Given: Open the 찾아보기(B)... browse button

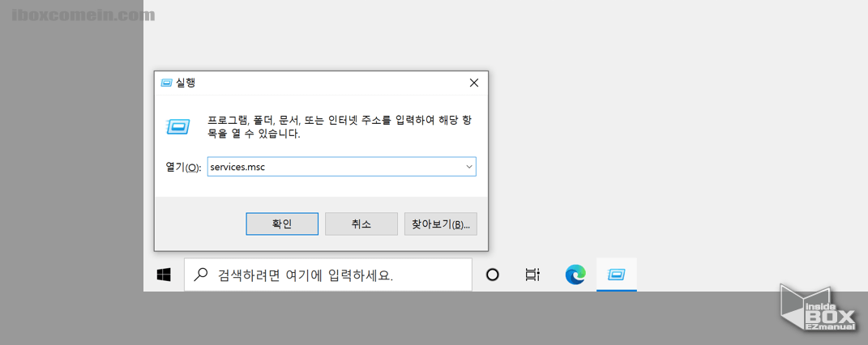Looking at the screenshot, I should (x=441, y=224).
